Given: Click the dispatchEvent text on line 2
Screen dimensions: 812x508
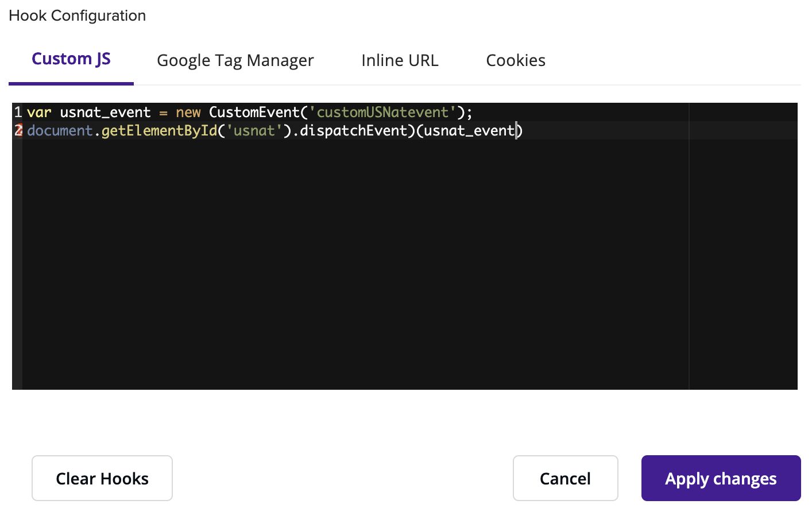Looking at the screenshot, I should 353,131.
